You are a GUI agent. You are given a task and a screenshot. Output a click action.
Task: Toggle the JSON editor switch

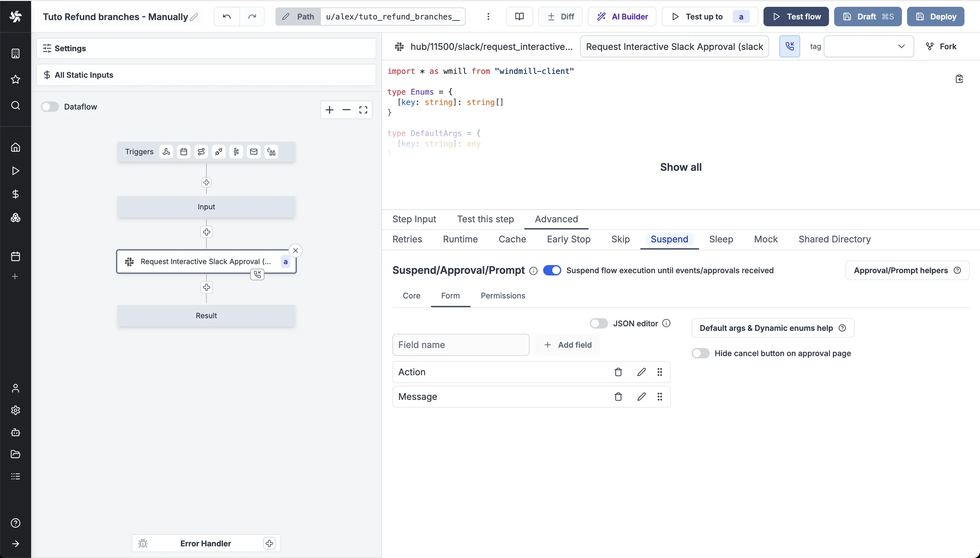598,323
